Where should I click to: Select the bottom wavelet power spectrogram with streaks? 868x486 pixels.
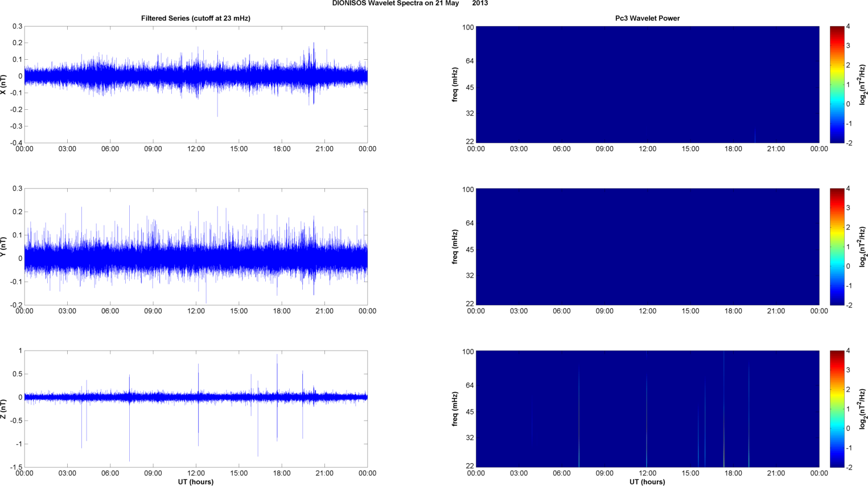[648, 409]
